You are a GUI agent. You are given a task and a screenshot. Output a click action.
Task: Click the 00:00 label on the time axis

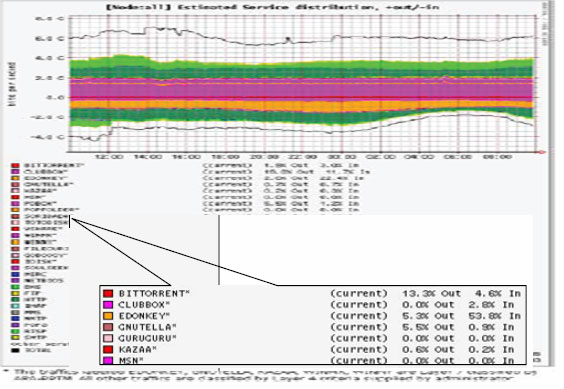(342, 157)
